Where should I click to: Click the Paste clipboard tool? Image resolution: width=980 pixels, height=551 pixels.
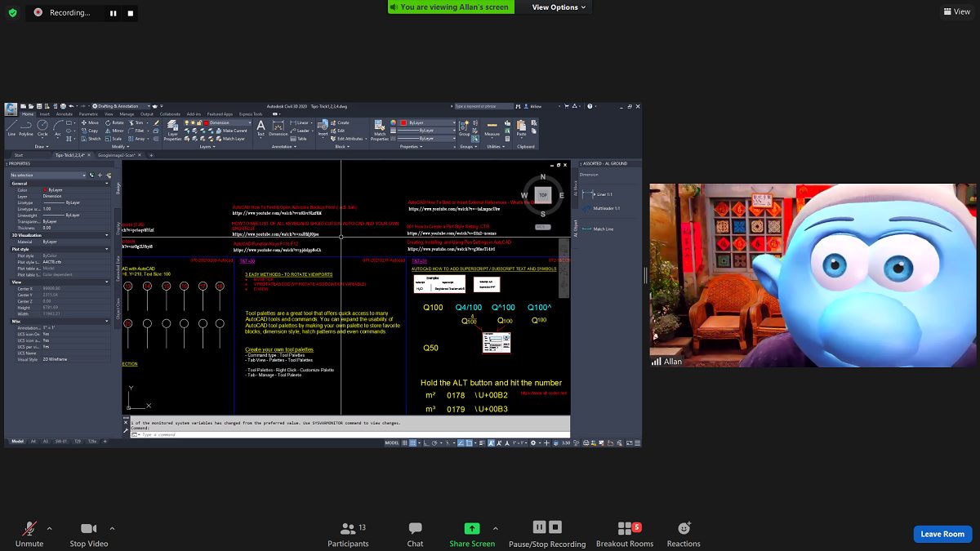pos(521,128)
